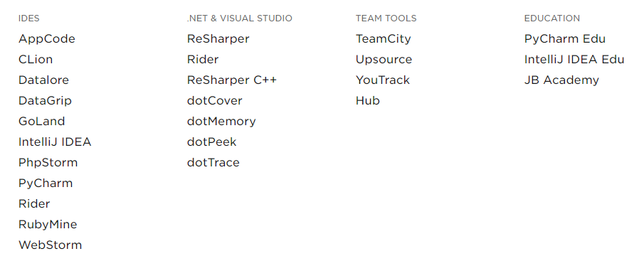Go to the dotTrace page

point(213,163)
